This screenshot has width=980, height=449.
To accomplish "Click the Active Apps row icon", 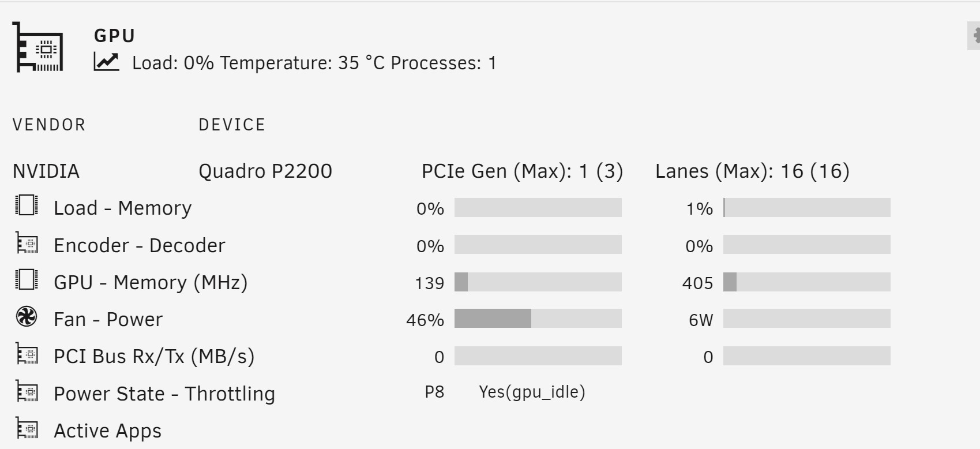I will point(27,429).
